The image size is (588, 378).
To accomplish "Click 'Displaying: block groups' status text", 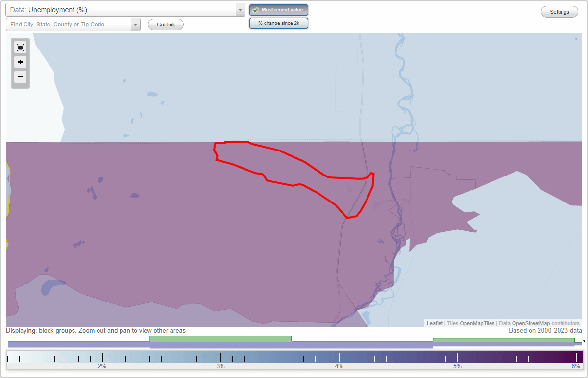I will 96,331.
